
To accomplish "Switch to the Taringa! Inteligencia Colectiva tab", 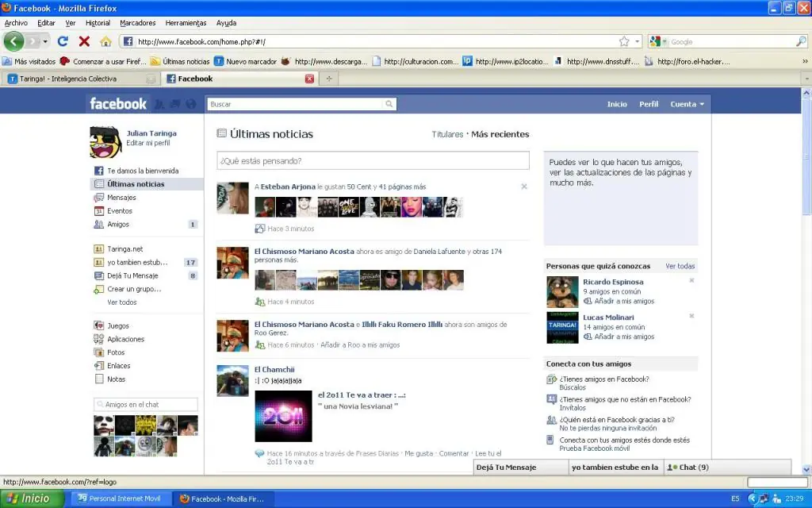I will coord(81,79).
